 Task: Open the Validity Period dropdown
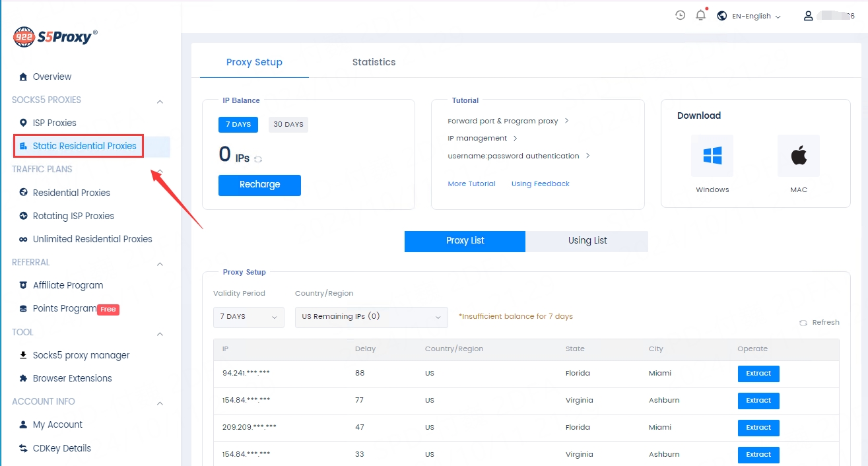coord(248,317)
